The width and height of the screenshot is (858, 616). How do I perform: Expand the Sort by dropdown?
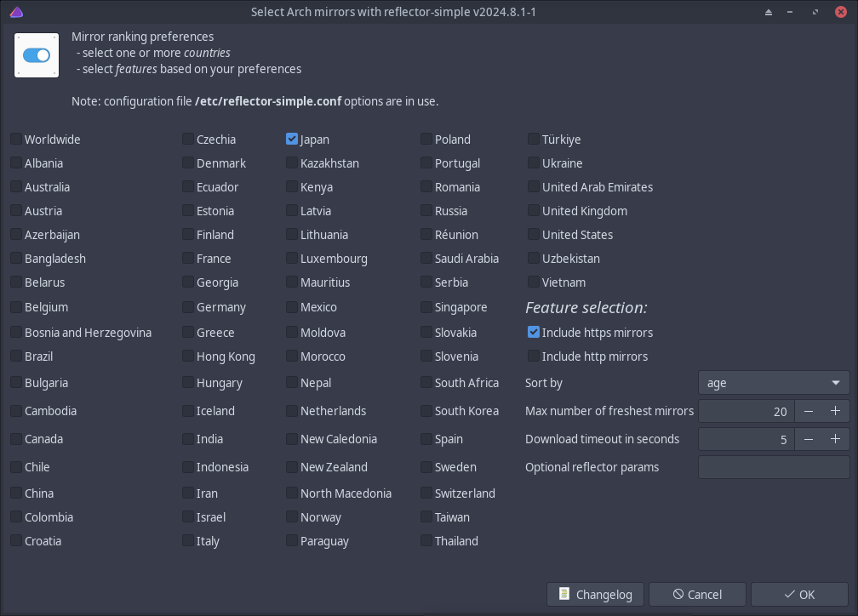pyautogui.click(x=773, y=383)
